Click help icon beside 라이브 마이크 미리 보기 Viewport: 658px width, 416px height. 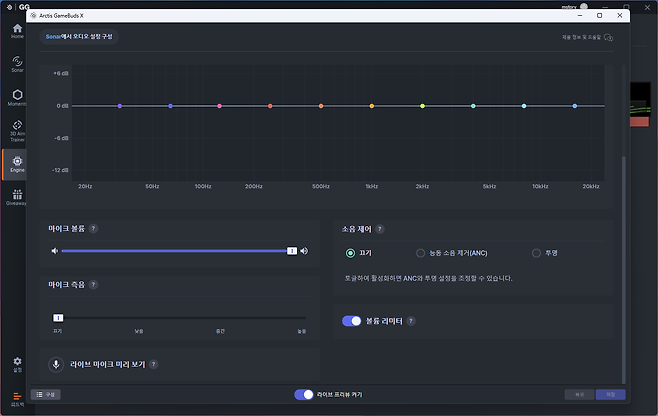[154, 364]
